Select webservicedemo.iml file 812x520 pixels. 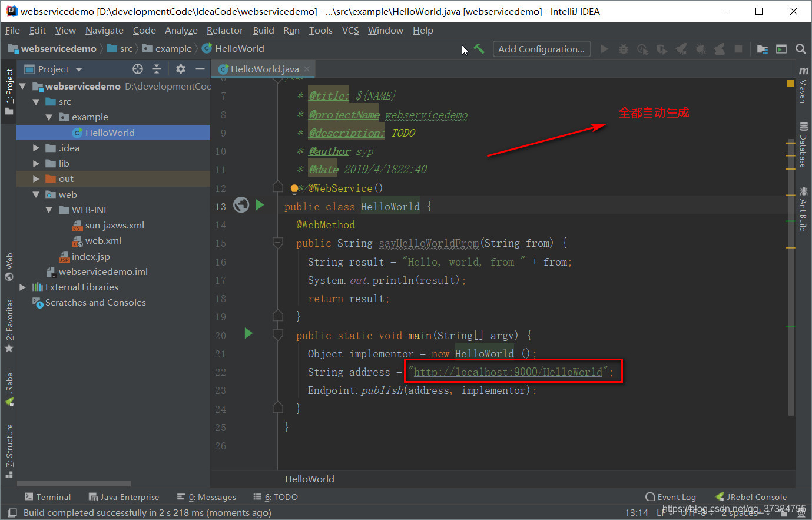coord(97,271)
